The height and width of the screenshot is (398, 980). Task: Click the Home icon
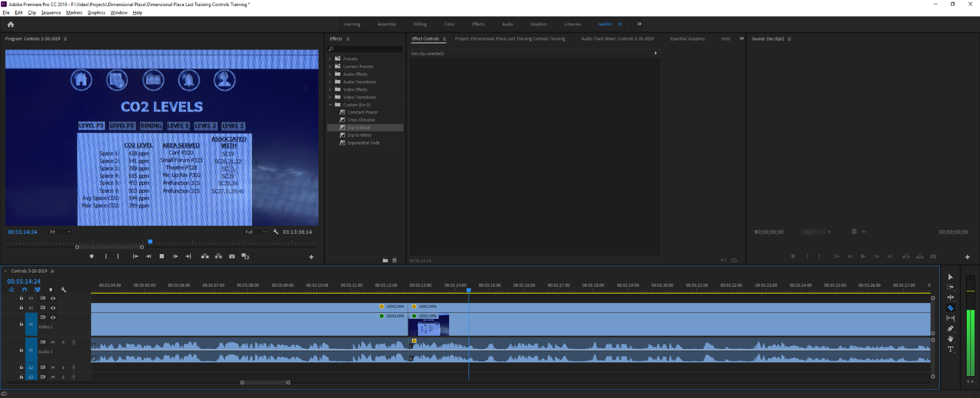(11, 24)
